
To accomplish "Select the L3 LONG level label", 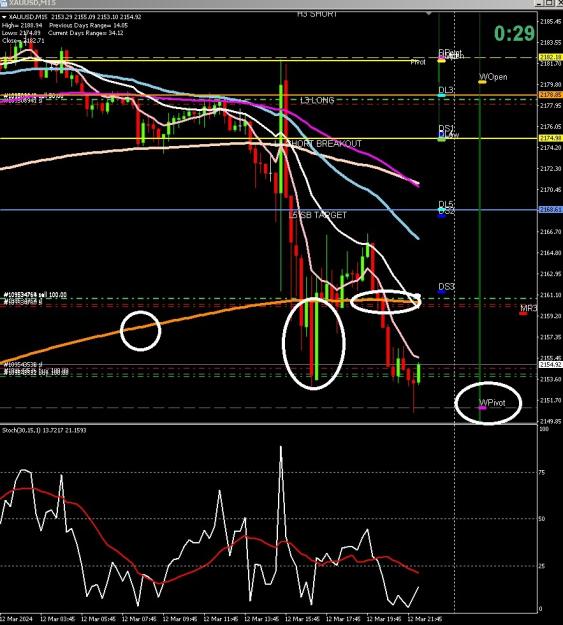I will tap(317, 100).
